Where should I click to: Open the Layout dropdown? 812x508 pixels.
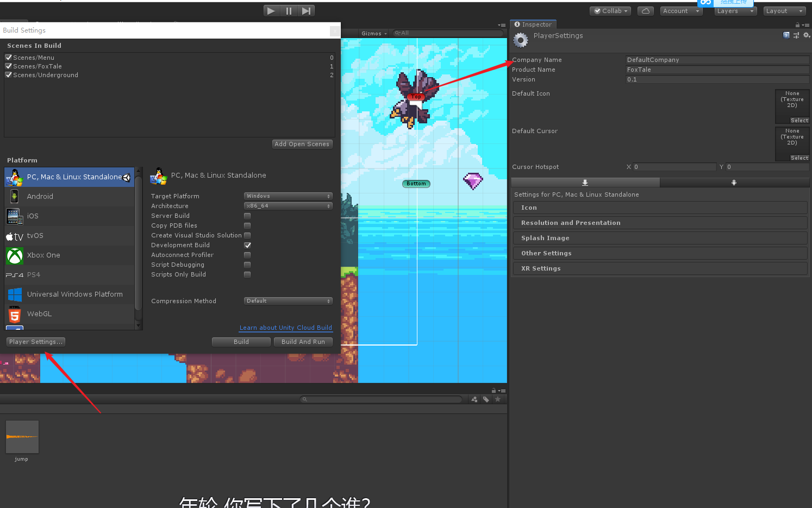(784, 11)
